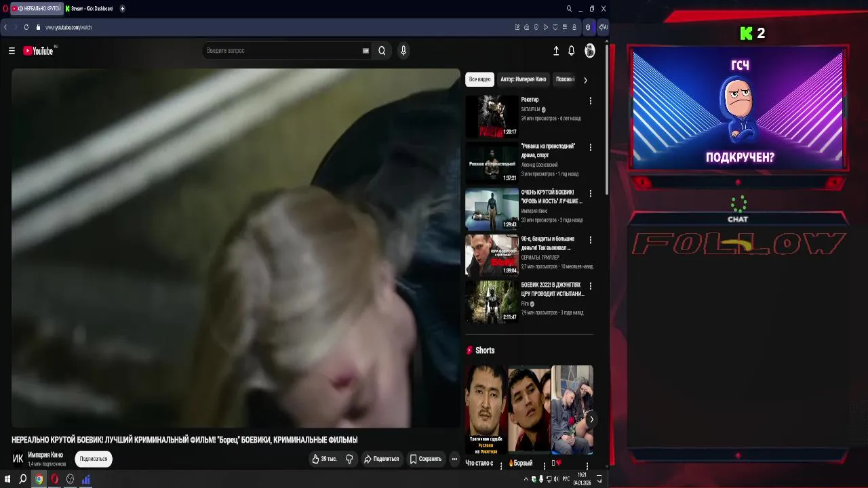Open "БОЕВИК 2022! В ДЖУНГЛЯХ" video title

(x=553, y=289)
